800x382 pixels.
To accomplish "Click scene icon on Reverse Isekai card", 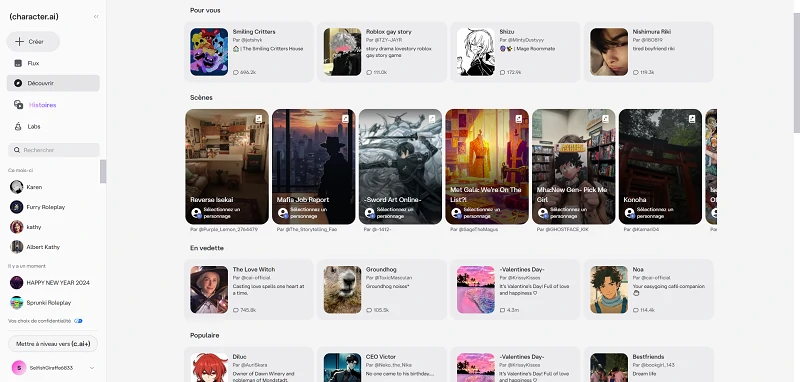I will coord(259,119).
